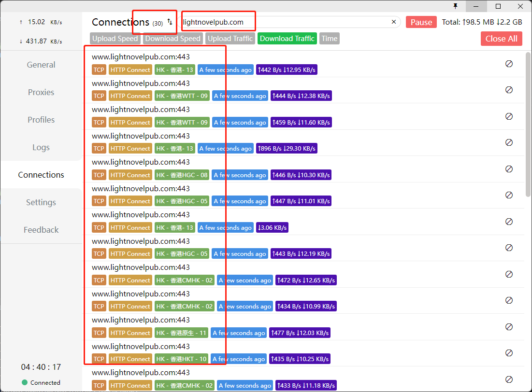Open the General tab
Image resolution: width=532 pixels, height=392 pixels.
(41, 65)
